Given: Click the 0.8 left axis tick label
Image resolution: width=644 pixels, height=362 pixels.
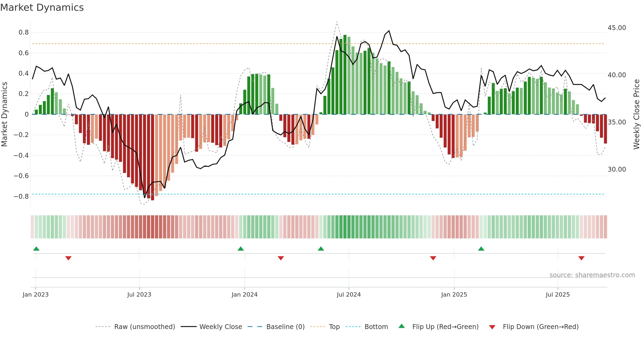Looking at the screenshot, I should point(24,32).
